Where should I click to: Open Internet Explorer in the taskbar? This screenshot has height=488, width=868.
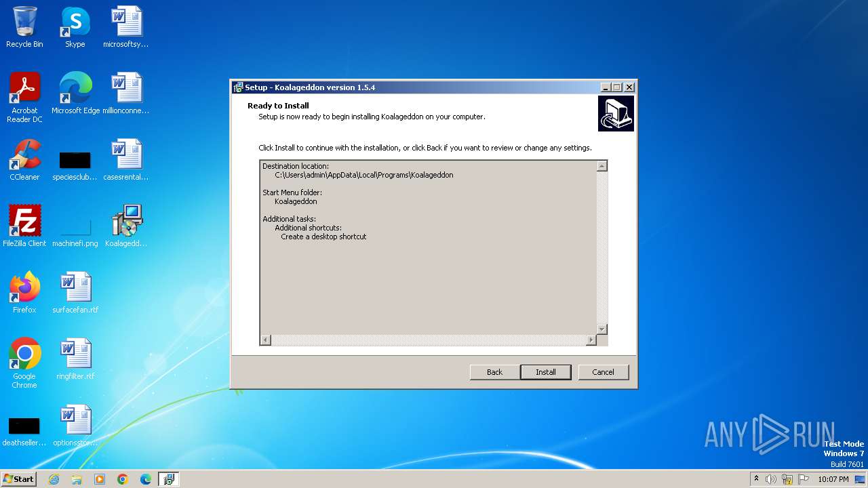click(54, 479)
